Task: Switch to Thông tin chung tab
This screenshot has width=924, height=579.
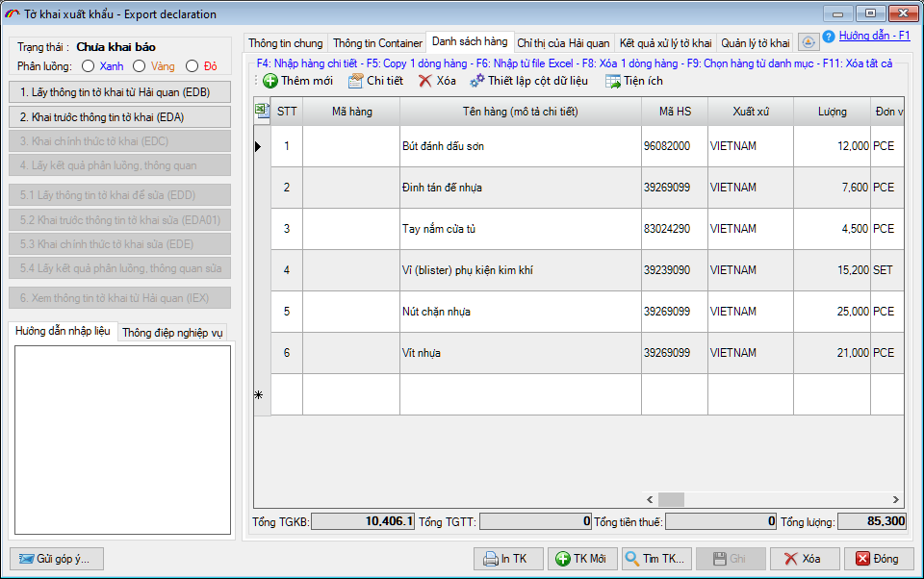Action: click(x=286, y=43)
